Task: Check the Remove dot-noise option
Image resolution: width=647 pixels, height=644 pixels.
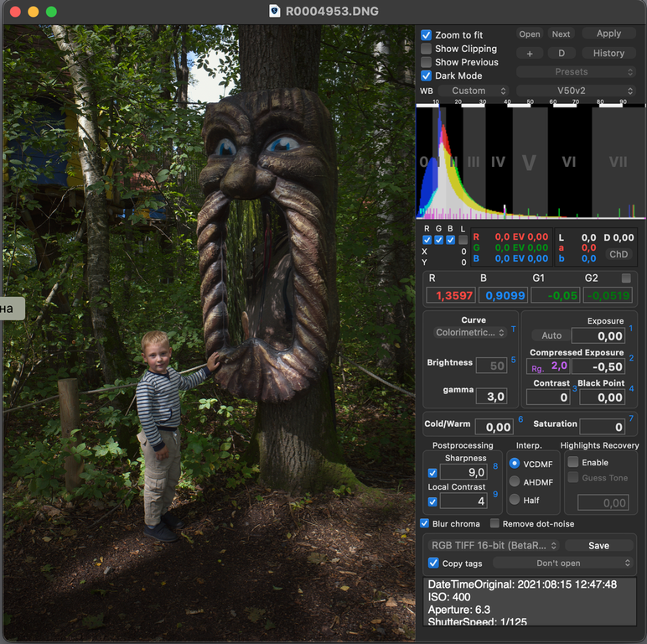Action: point(494,523)
